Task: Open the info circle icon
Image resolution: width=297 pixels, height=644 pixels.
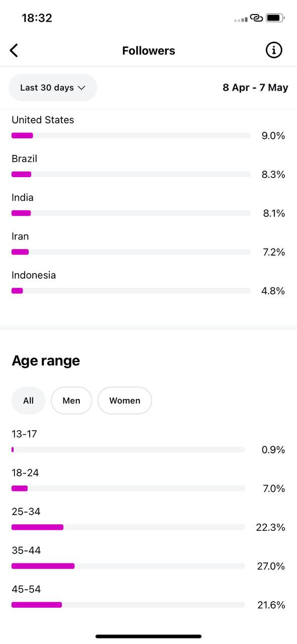Action: (274, 50)
